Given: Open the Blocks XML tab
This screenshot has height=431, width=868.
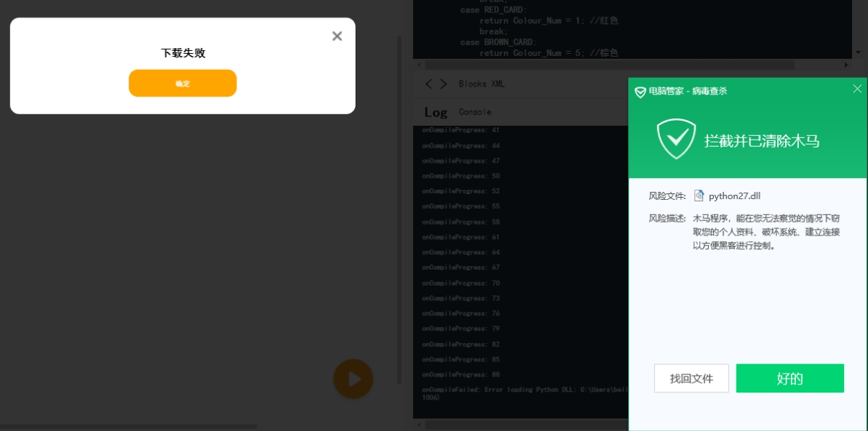Looking at the screenshot, I should point(481,84).
